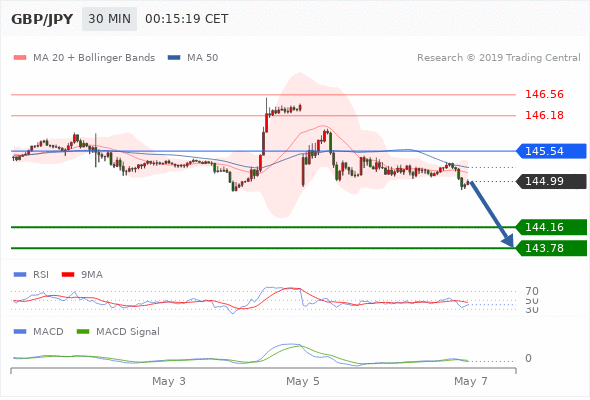Click the Research © 2019 Trading Central credit
This screenshot has height=400, width=590.
pos(499,58)
